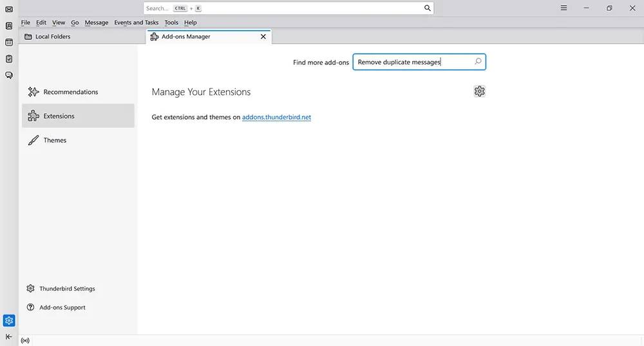Open the Go menu
The width and height of the screenshot is (644, 346).
click(75, 23)
